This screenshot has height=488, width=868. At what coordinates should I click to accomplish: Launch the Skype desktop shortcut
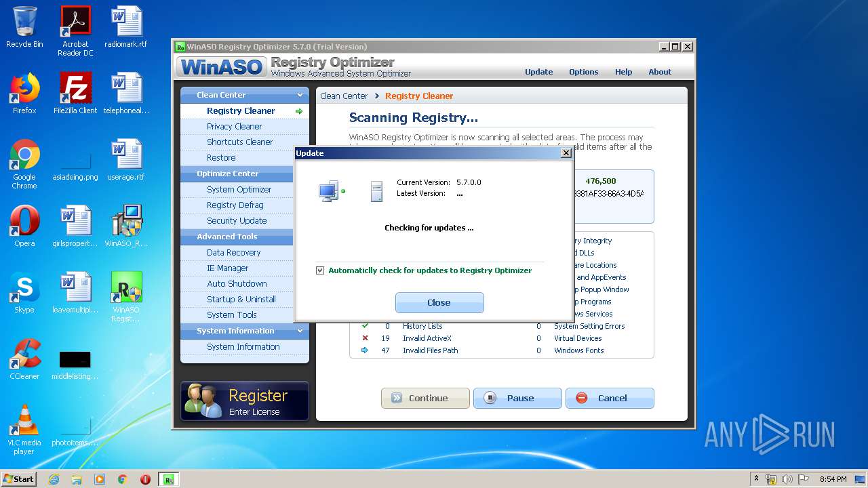tap(24, 293)
